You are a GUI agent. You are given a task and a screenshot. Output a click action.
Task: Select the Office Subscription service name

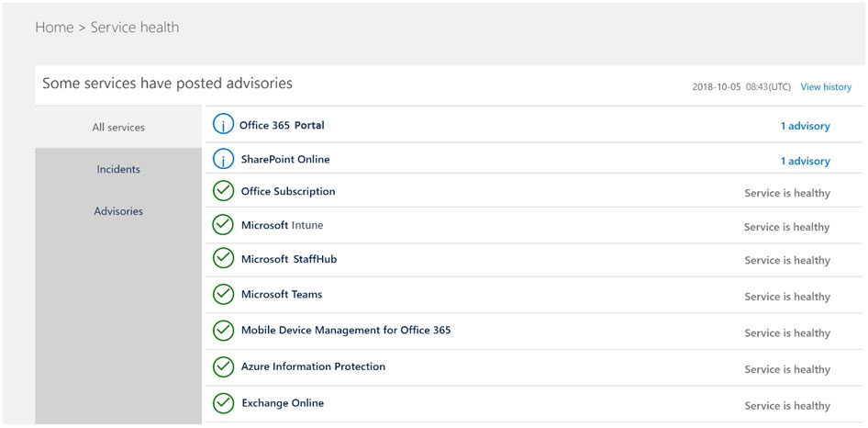(x=288, y=191)
